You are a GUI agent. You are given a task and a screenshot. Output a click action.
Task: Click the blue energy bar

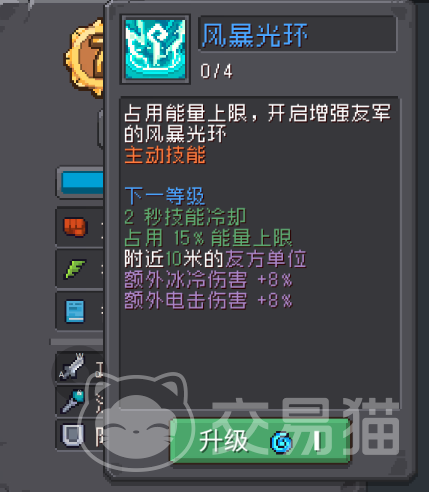(x=82, y=182)
